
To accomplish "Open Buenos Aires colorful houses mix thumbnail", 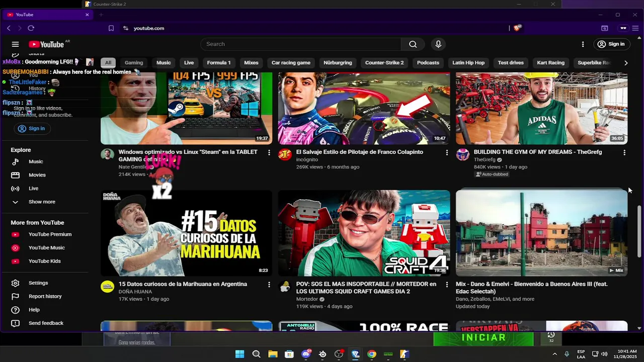I will click(541, 233).
